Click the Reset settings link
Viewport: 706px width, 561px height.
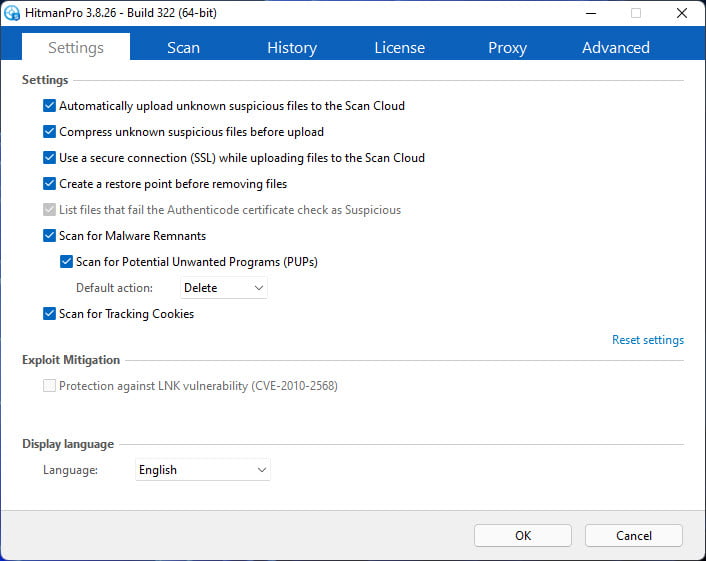pos(647,340)
